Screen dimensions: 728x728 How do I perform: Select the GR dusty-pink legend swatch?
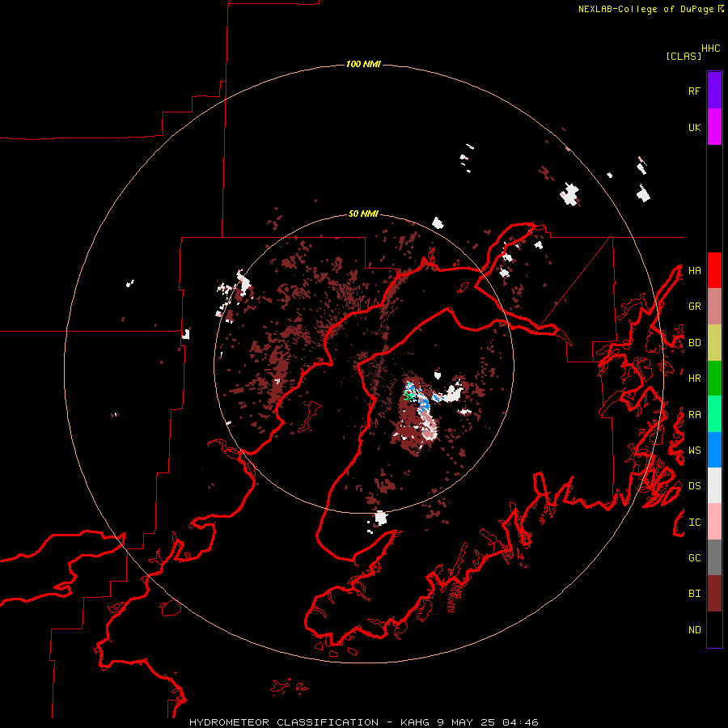tap(714, 307)
